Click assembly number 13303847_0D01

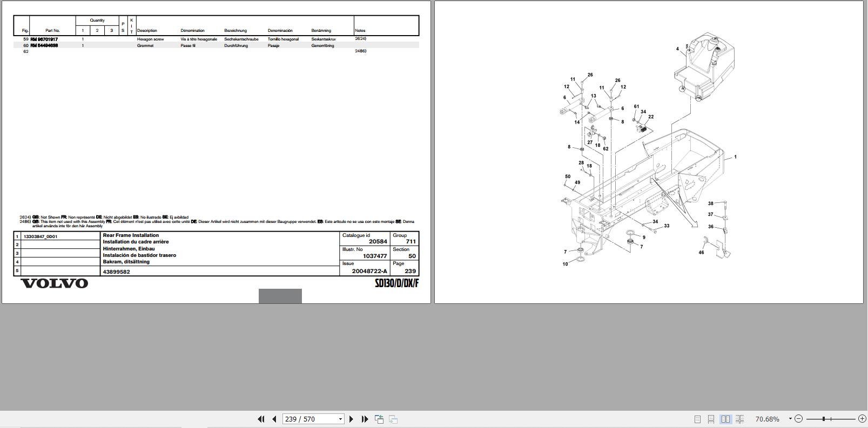(x=41, y=236)
